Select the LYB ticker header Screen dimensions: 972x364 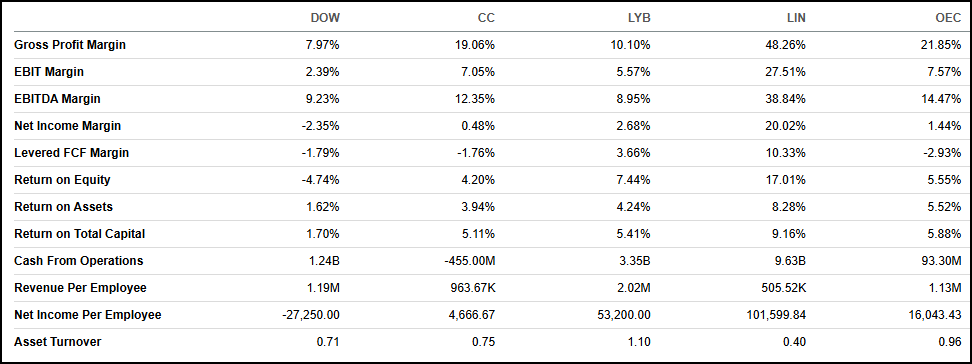[x=639, y=18]
